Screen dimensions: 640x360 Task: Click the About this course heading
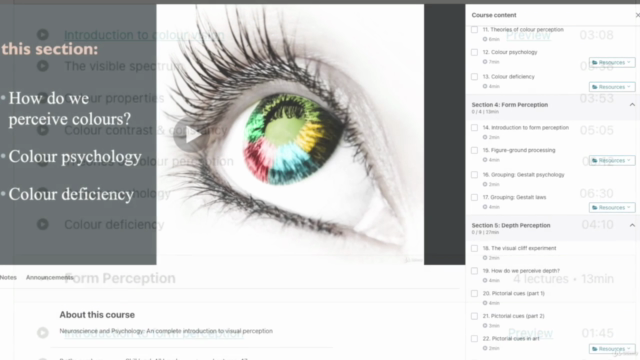[97, 315]
